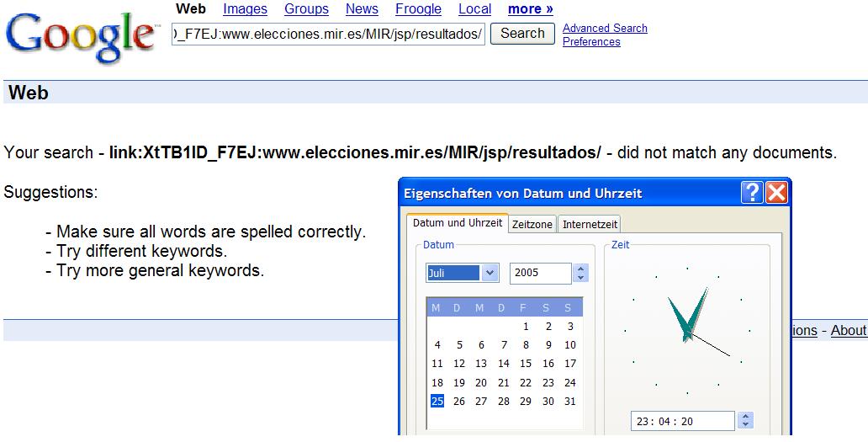
Task: Select day 28 in the calendar
Action: tap(503, 402)
